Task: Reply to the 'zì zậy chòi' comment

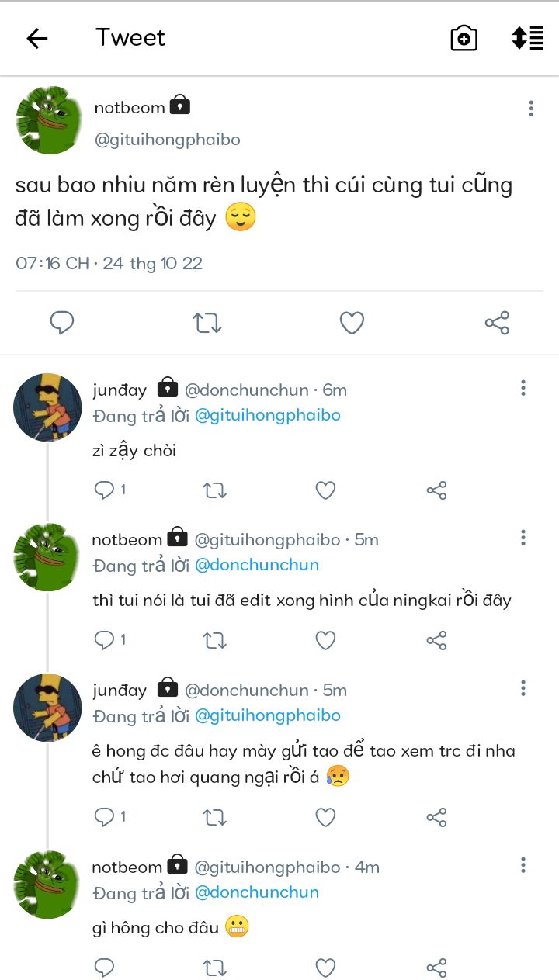Action: point(104,490)
